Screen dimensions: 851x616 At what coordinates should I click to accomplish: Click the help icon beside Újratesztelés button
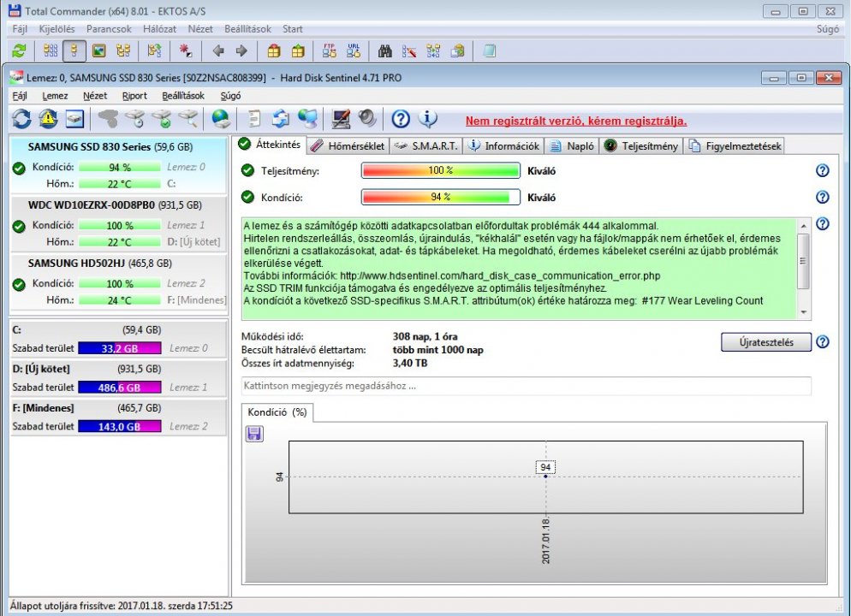pos(822,341)
